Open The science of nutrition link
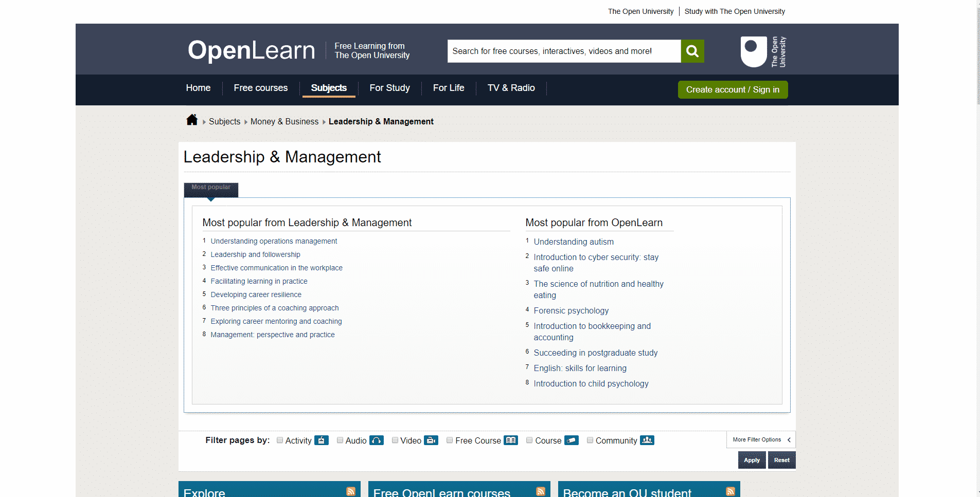The width and height of the screenshot is (980, 497). (x=598, y=289)
